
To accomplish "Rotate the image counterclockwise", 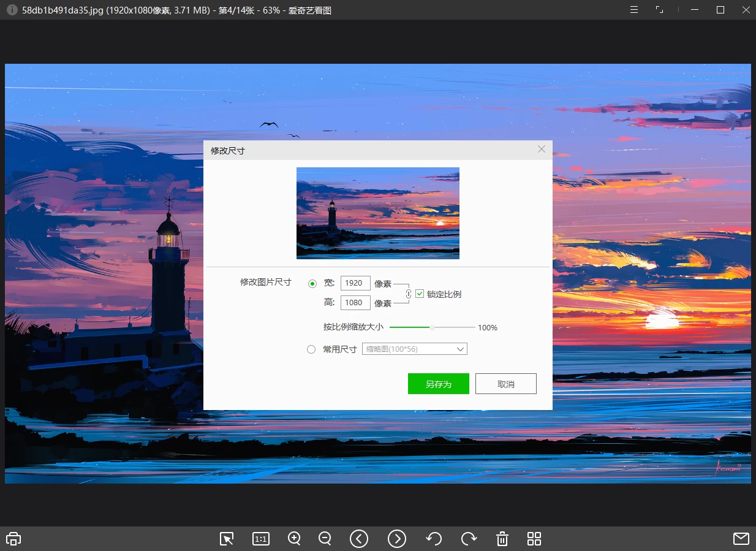I will 434,539.
